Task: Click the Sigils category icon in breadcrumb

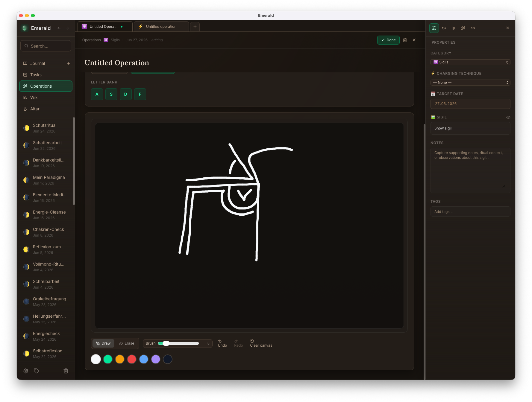Action: (x=106, y=40)
